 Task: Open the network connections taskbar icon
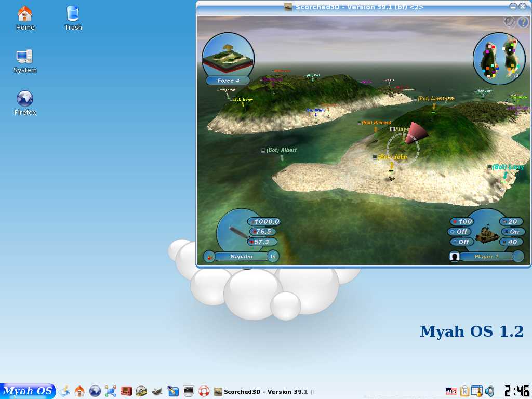tap(111, 391)
